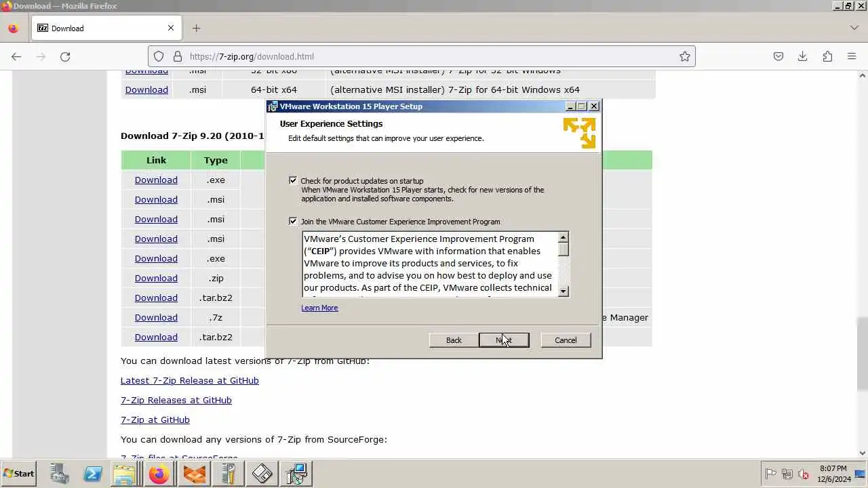Open the network status tray icon

[x=787, y=474]
